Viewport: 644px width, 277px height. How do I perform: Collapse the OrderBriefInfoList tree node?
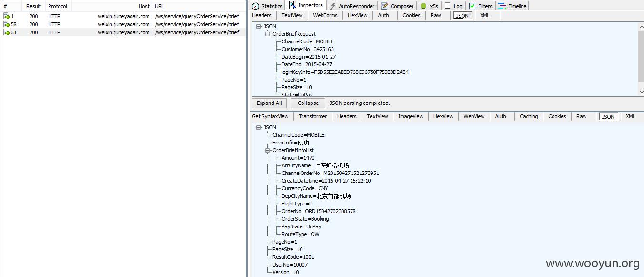pyautogui.click(x=268, y=150)
